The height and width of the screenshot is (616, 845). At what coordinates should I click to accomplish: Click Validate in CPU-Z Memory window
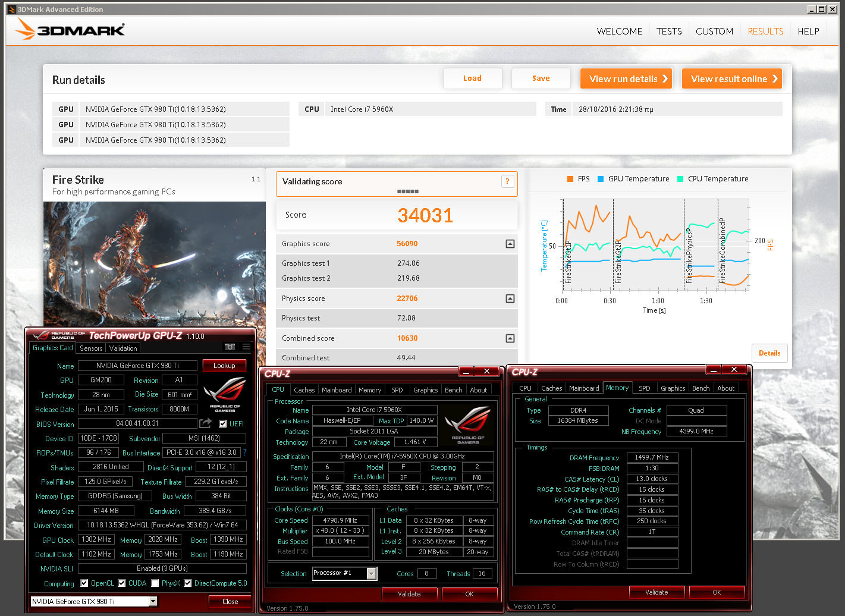click(656, 592)
